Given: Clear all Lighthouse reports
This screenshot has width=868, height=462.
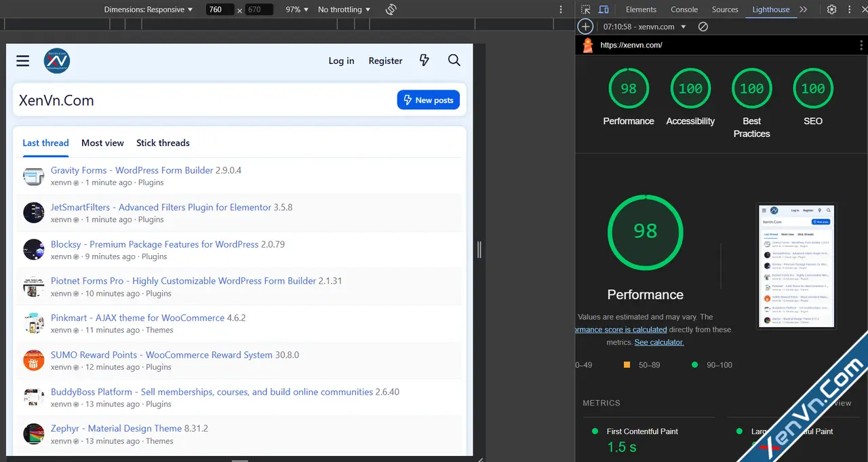Looking at the screenshot, I should click(x=703, y=26).
